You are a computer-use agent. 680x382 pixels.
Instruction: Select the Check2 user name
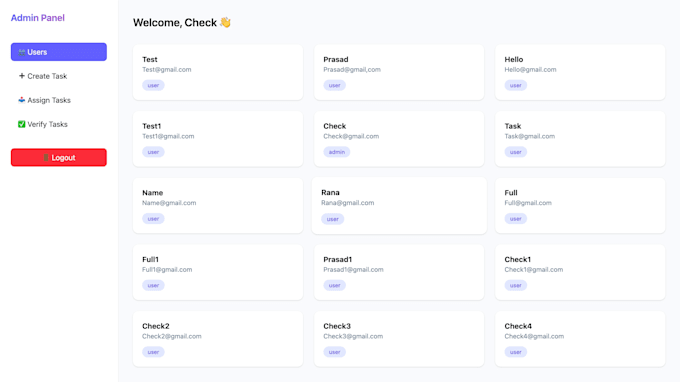(156, 326)
